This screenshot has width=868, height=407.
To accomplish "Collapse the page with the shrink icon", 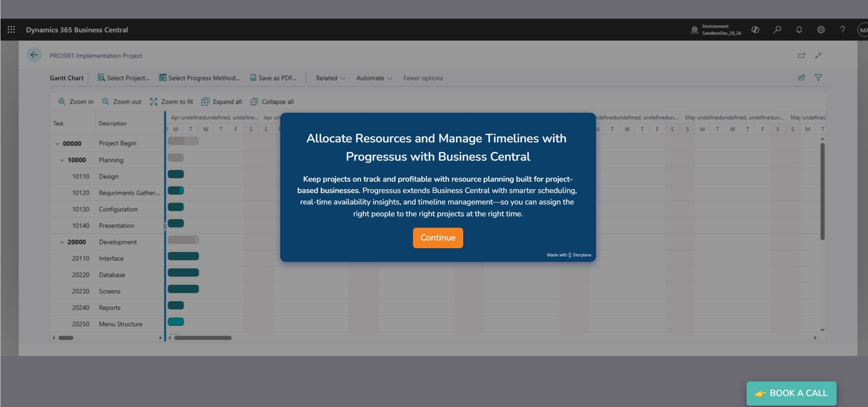I will coord(818,56).
